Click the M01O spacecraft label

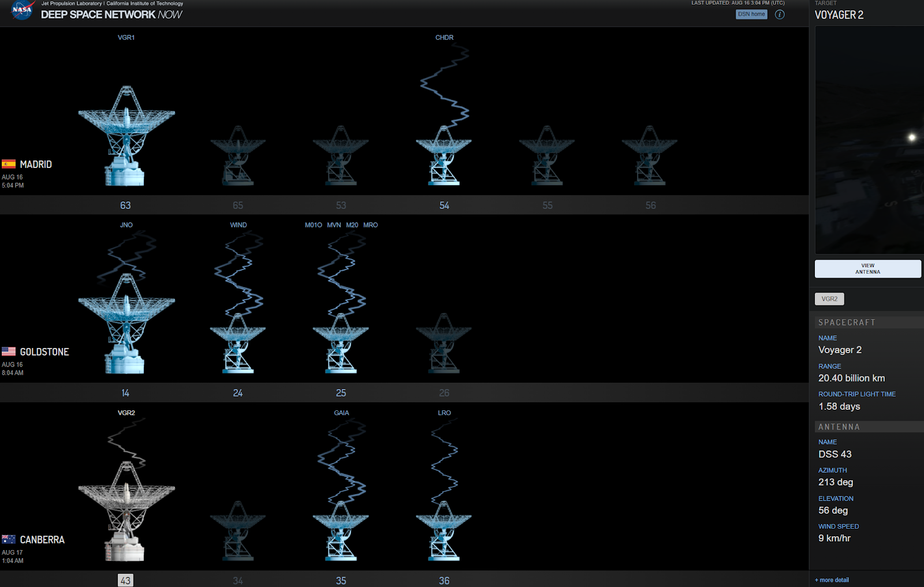pos(314,225)
